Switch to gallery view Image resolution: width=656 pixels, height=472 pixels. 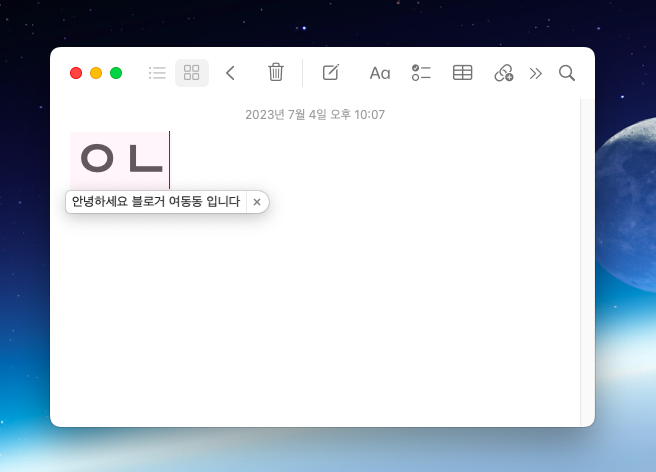[192, 73]
